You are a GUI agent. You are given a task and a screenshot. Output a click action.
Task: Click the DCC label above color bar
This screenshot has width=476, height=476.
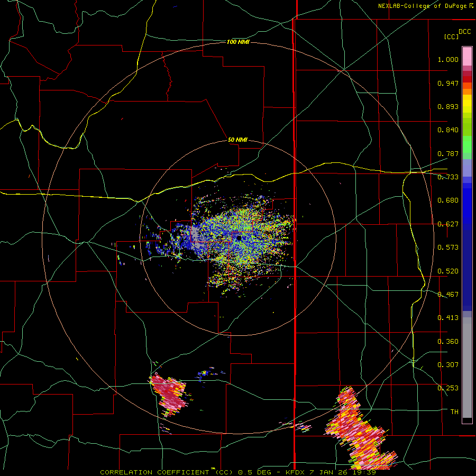(464, 32)
